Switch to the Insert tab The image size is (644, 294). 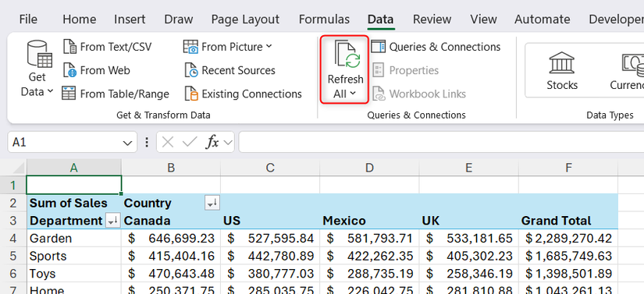coord(130,19)
